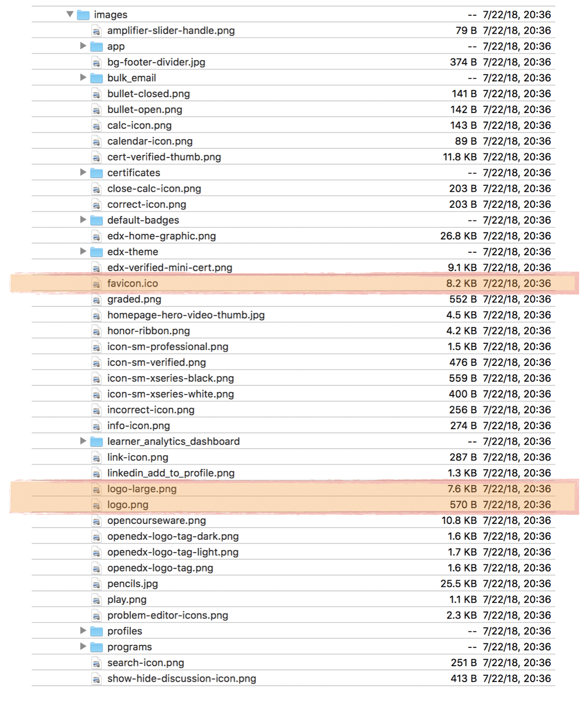Expand the bulk_email folder

click(83, 78)
